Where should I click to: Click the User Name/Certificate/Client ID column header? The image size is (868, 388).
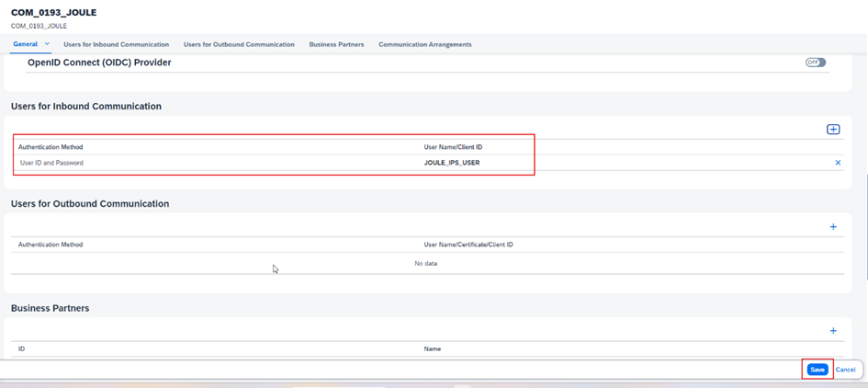coord(468,245)
